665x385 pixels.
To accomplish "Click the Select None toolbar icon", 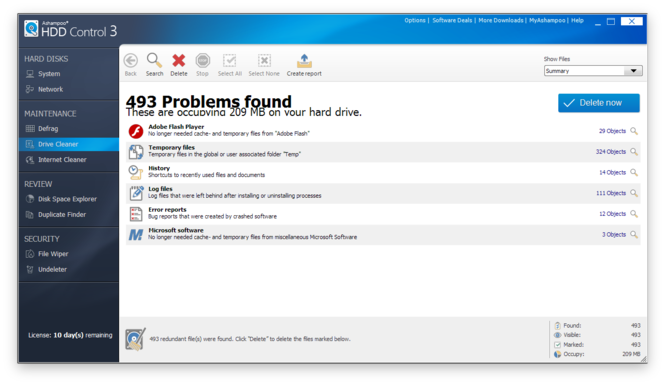I will click(264, 61).
